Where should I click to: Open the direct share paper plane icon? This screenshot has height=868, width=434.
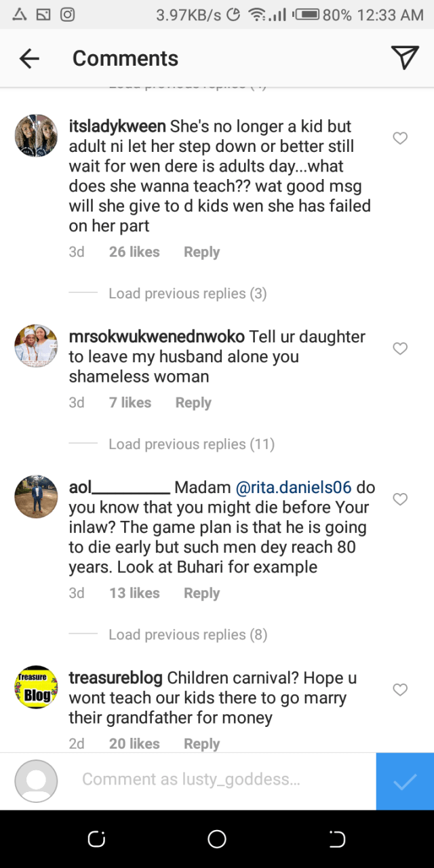tap(405, 58)
